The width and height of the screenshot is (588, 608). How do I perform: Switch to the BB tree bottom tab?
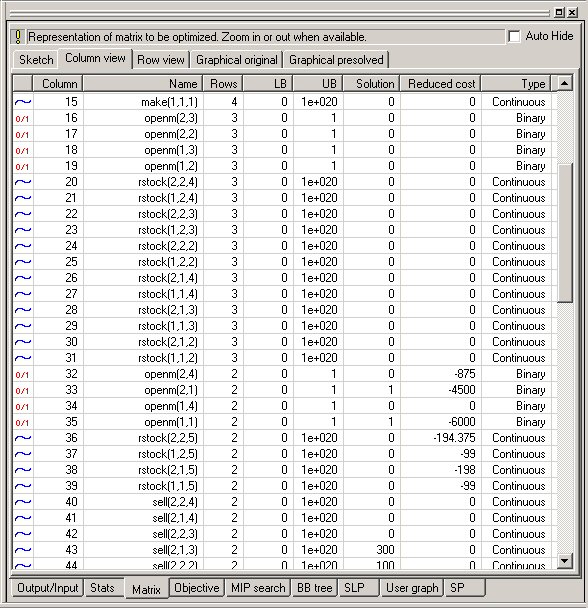[315, 588]
